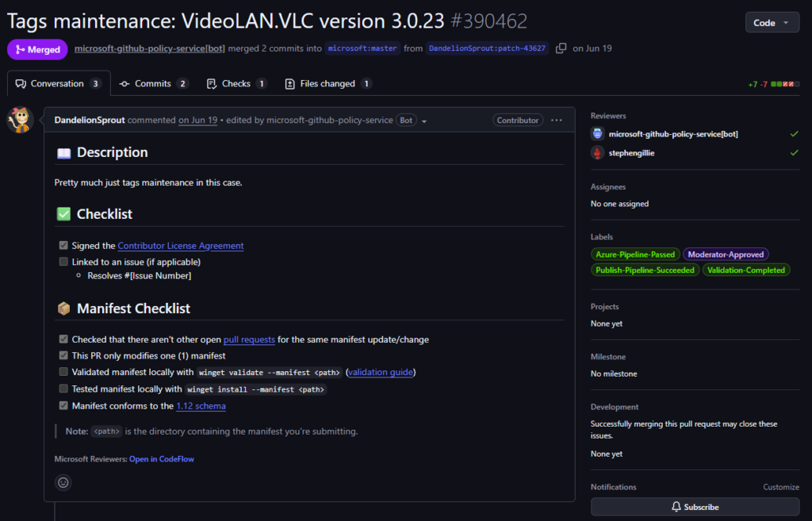
Task: Select the Moderator-Approved label
Action: tap(726, 255)
